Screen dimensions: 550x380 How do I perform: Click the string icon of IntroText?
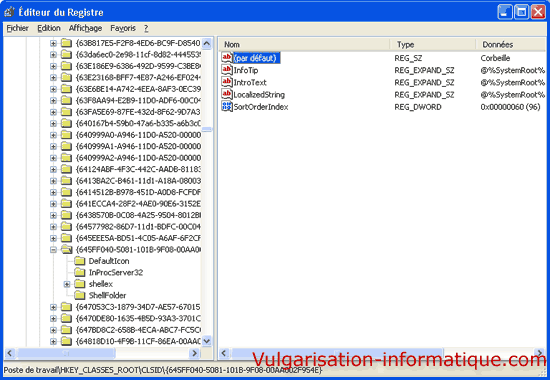pos(227,82)
